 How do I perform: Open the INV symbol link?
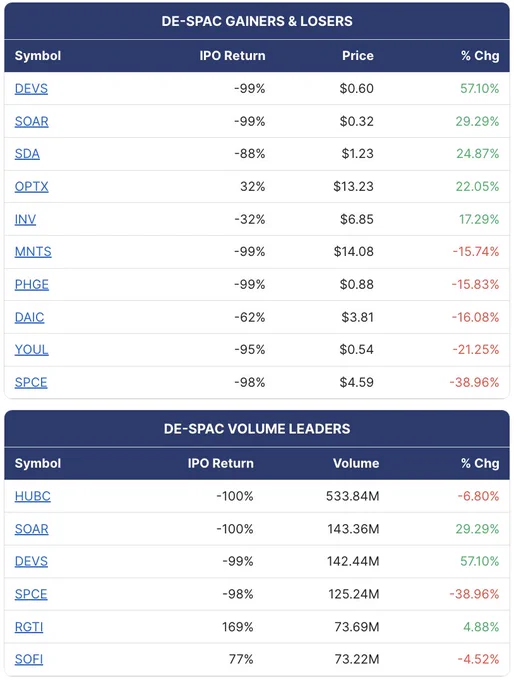[x=25, y=219]
